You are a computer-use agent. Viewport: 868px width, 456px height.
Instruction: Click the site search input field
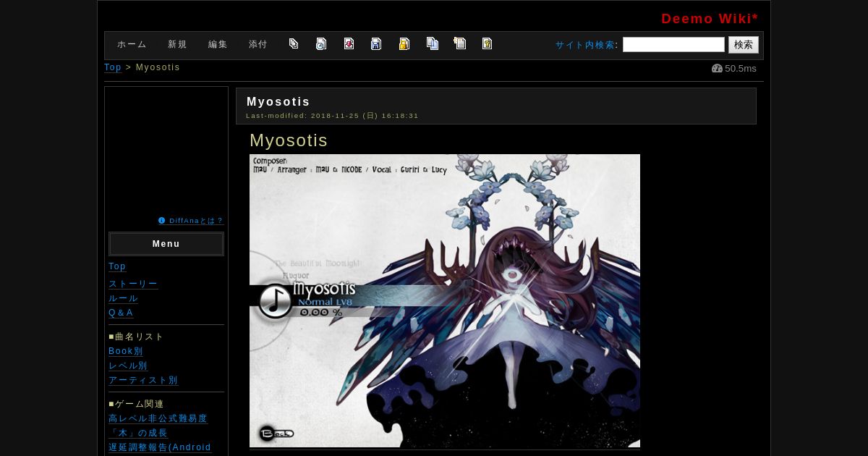(x=673, y=45)
